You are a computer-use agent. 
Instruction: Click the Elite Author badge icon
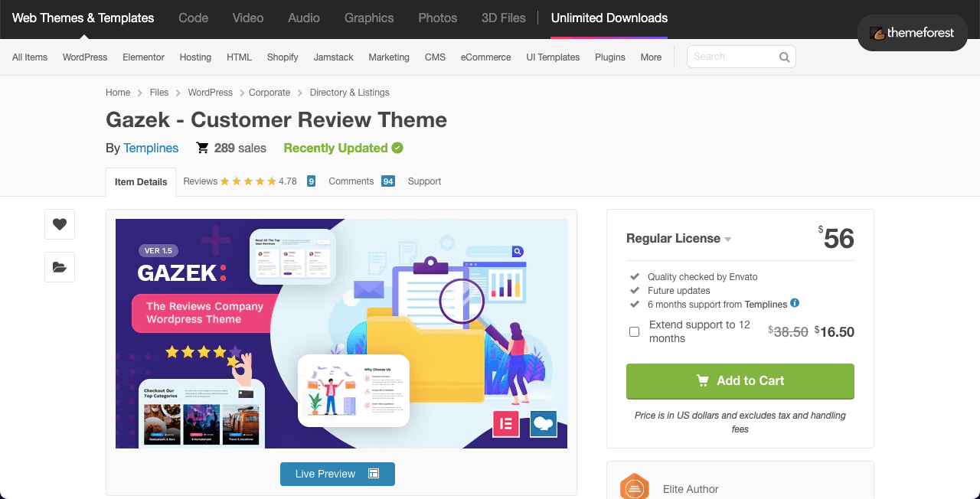click(635, 488)
